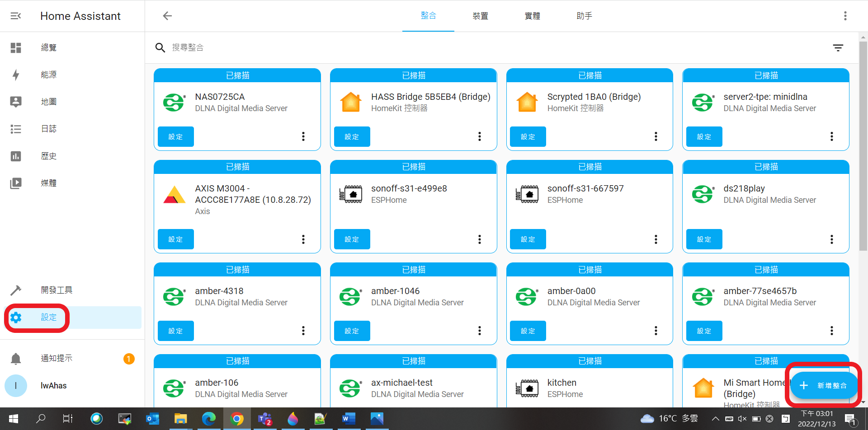Click the DLNA icon of ax-michael-test
The image size is (868, 430).
point(350,388)
